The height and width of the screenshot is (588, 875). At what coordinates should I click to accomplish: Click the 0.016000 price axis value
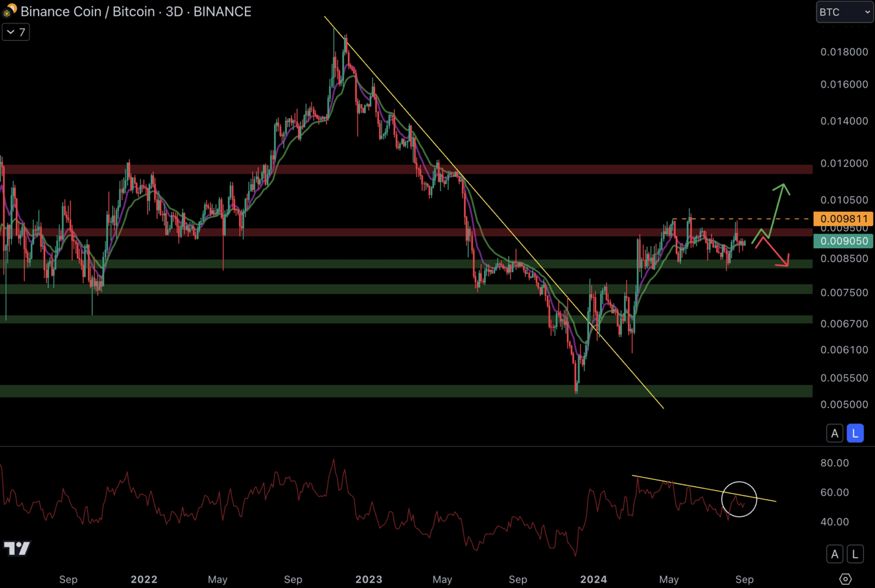click(x=844, y=84)
